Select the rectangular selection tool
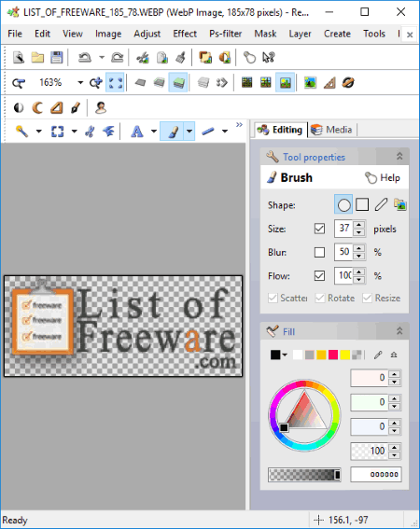 point(57,132)
